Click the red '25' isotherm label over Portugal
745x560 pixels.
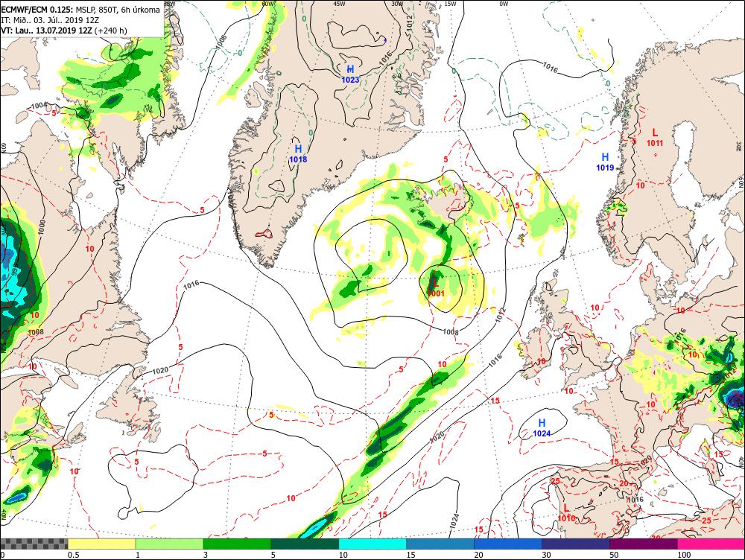555,482
